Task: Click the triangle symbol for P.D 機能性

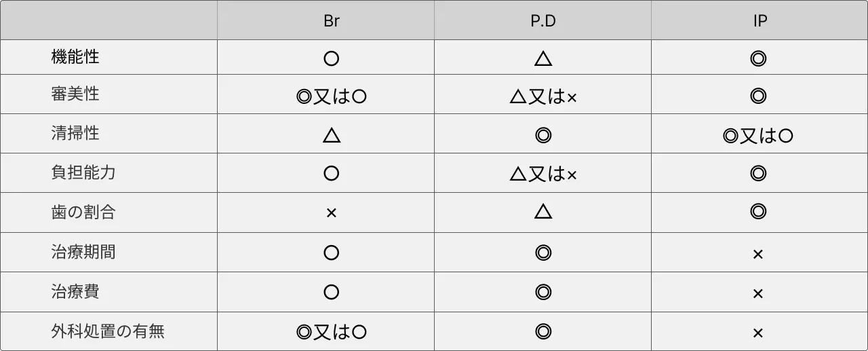Action: point(542,58)
